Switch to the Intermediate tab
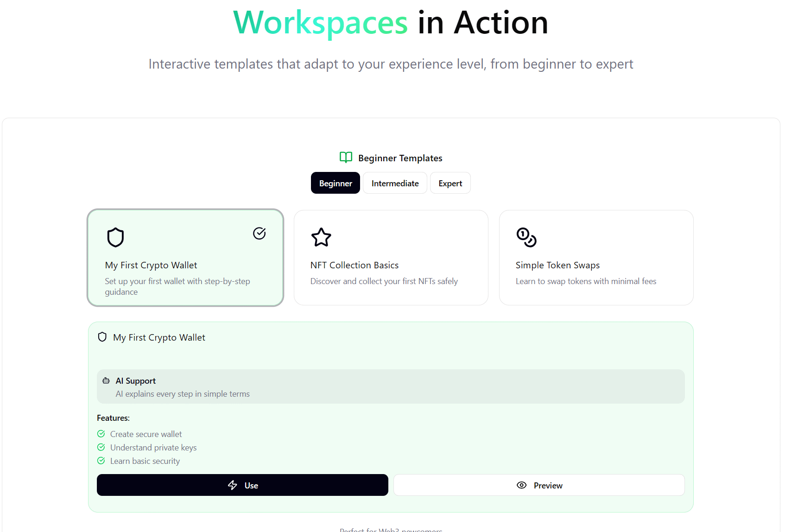The height and width of the screenshot is (532, 798). point(395,183)
